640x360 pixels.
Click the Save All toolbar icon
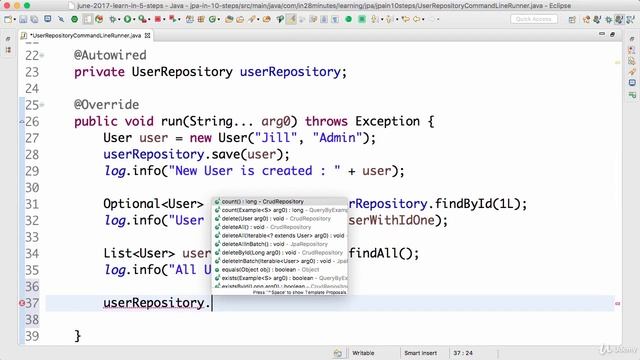point(34,19)
